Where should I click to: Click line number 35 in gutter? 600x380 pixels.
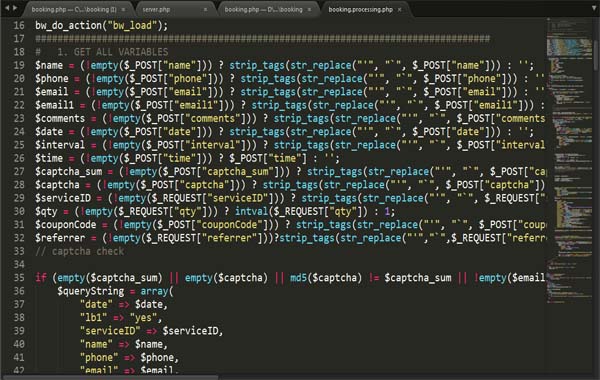pos(19,278)
